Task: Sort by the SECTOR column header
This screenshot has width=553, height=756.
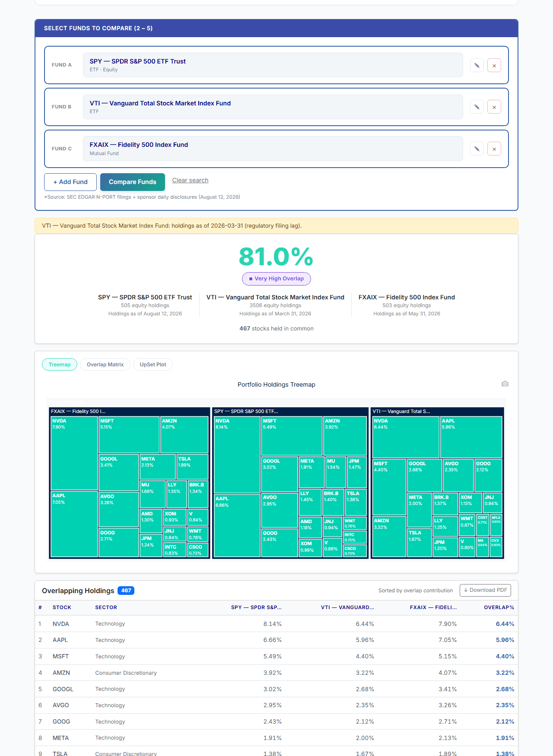Action: (106, 607)
